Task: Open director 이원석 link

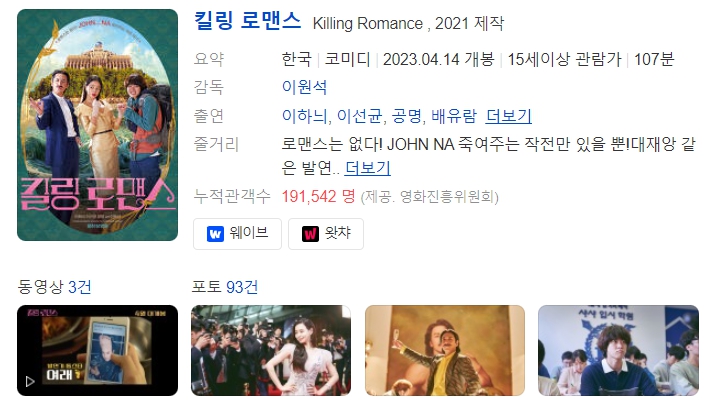Action: point(304,87)
